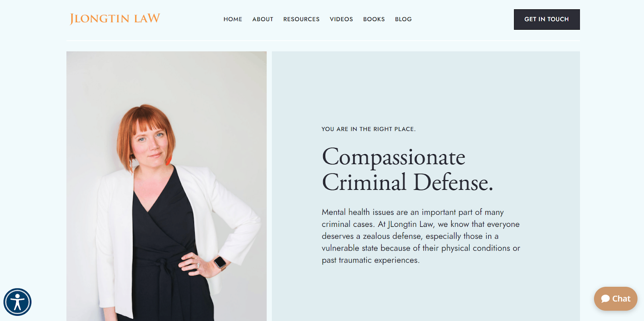This screenshot has height=321, width=644.
Task: Navigate to BOOKS
Action: point(374,19)
